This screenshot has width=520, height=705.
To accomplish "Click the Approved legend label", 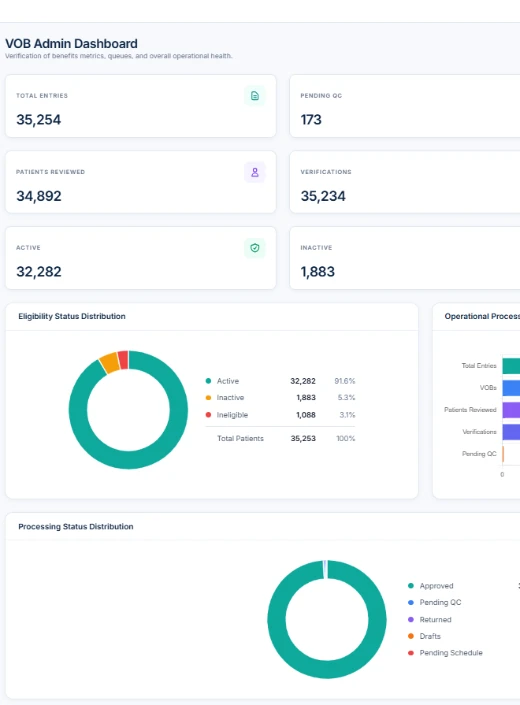I will [436, 585].
